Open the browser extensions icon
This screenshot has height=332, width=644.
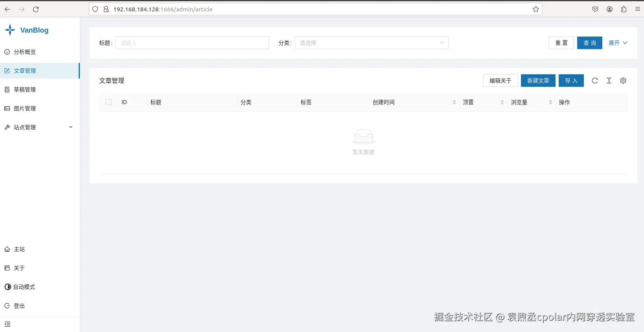(624, 9)
